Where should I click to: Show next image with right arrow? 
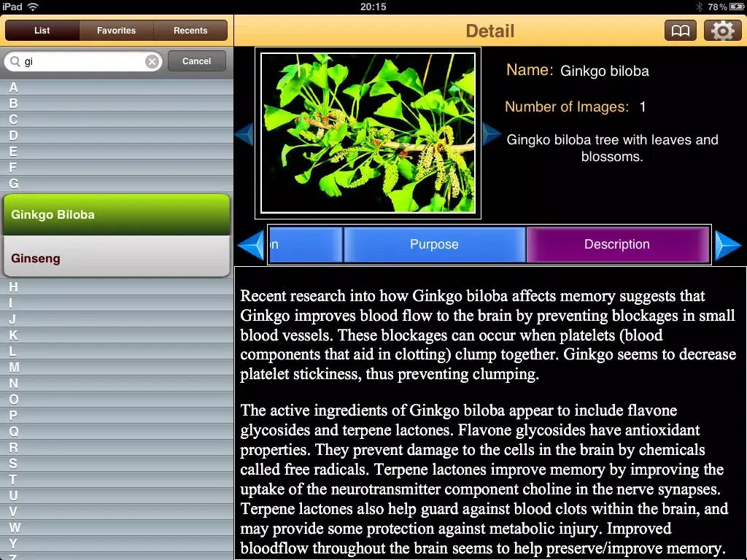click(x=491, y=133)
